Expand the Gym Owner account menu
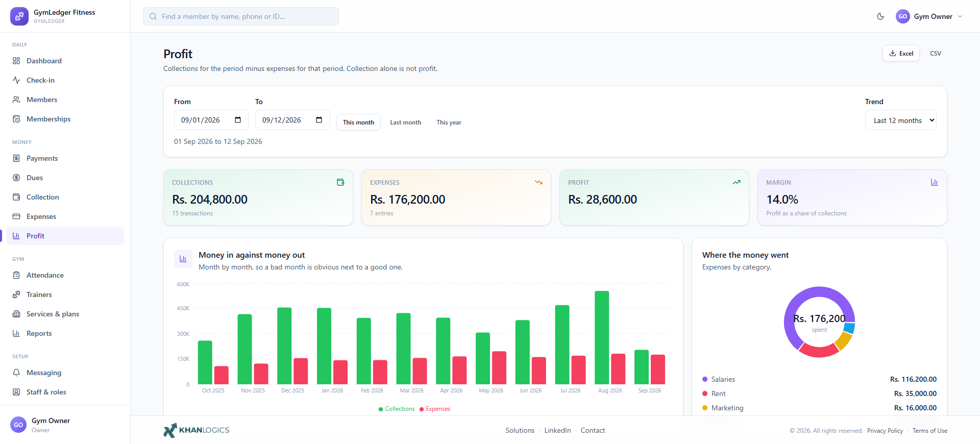980x444 pixels. (929, 16)
